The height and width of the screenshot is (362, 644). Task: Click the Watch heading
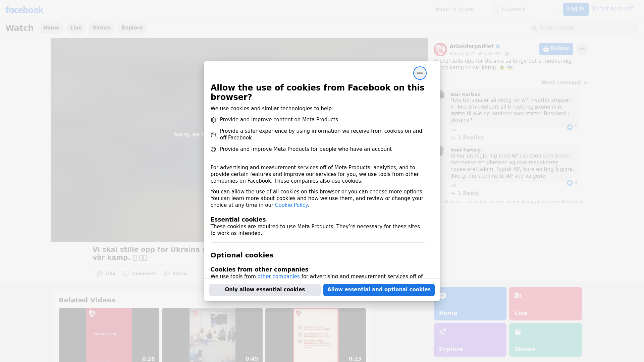click(19, 28)
